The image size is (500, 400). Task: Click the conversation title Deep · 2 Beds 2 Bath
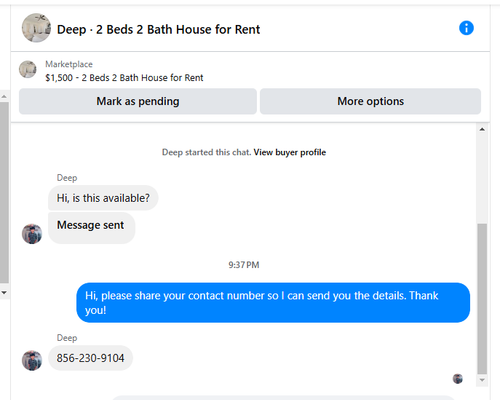tap(158, 29)
